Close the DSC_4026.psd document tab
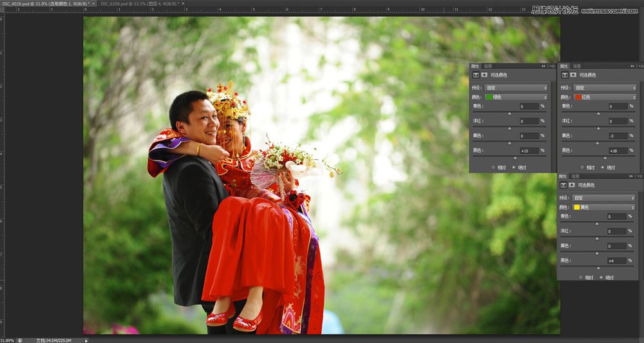The width and height of the screenshot is (644, 343). pos(93,3)
